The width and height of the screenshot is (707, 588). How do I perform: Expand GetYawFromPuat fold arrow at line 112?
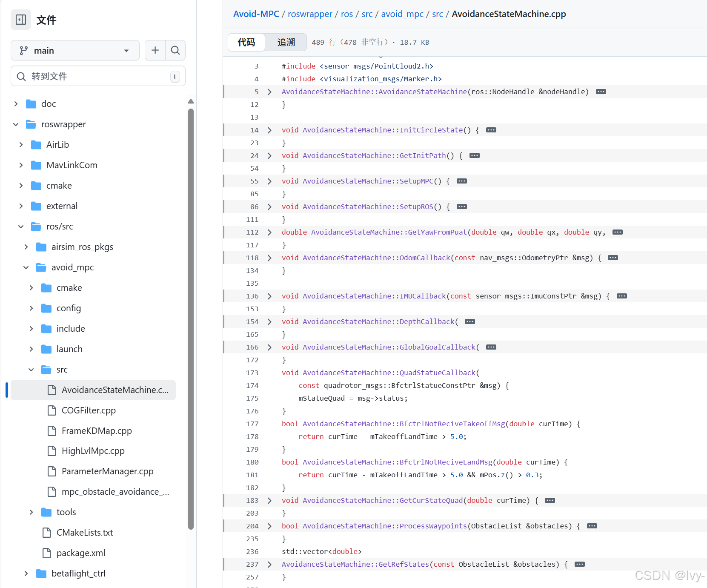pos(269,232)
